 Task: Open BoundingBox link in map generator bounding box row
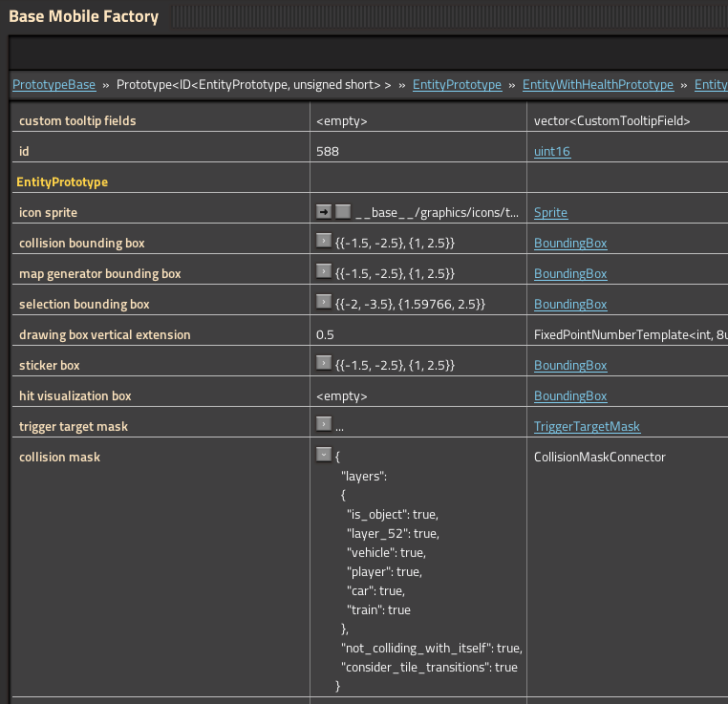(x=570, y=274)
